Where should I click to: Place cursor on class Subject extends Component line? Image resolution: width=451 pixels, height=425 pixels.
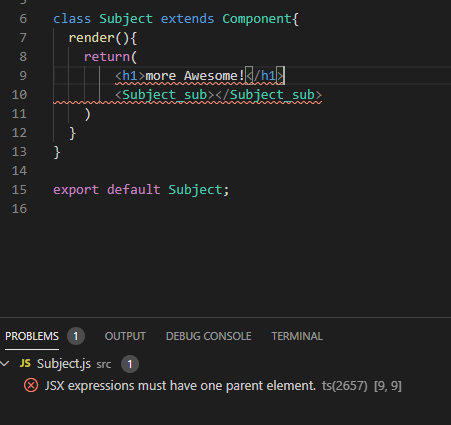176,19
